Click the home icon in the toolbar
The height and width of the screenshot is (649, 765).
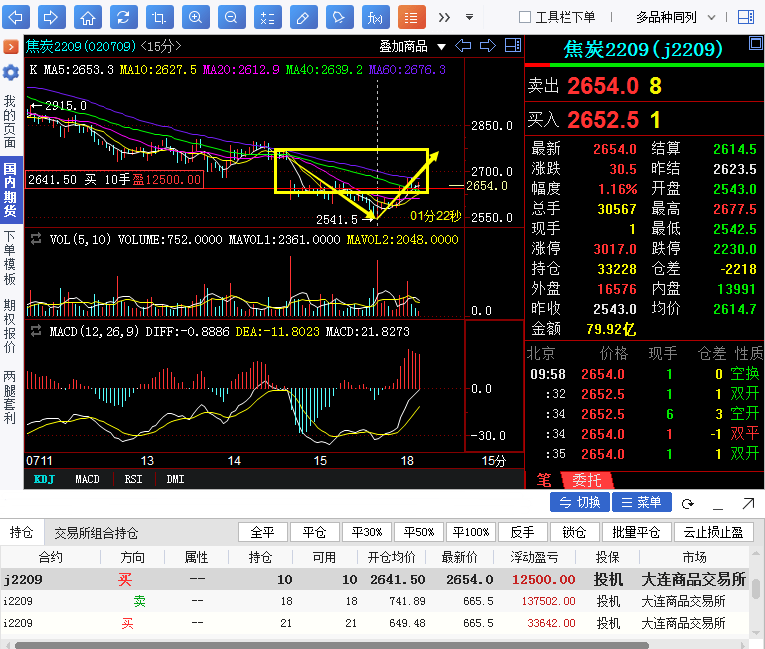click(x=88, y=17)
